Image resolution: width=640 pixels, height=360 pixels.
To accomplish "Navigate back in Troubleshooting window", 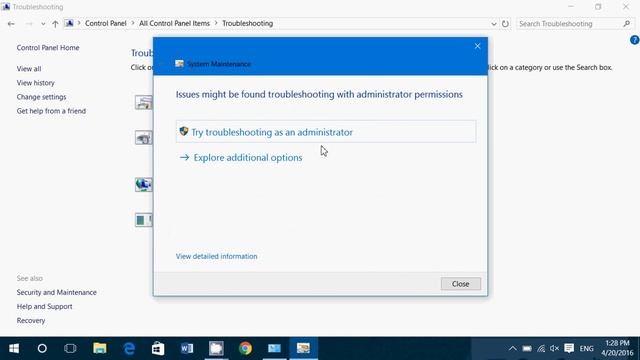I will pyautogui.click(x=11, y=24).
